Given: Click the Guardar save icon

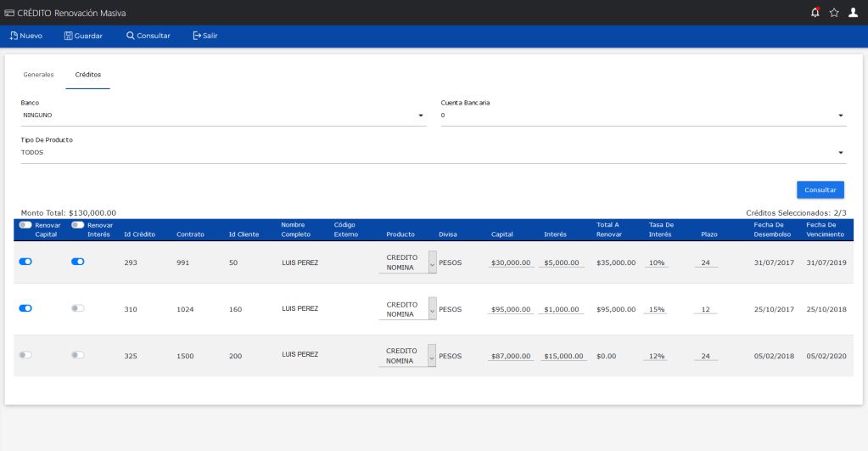Looking at the screenshot, I should (x=69, y=36).
